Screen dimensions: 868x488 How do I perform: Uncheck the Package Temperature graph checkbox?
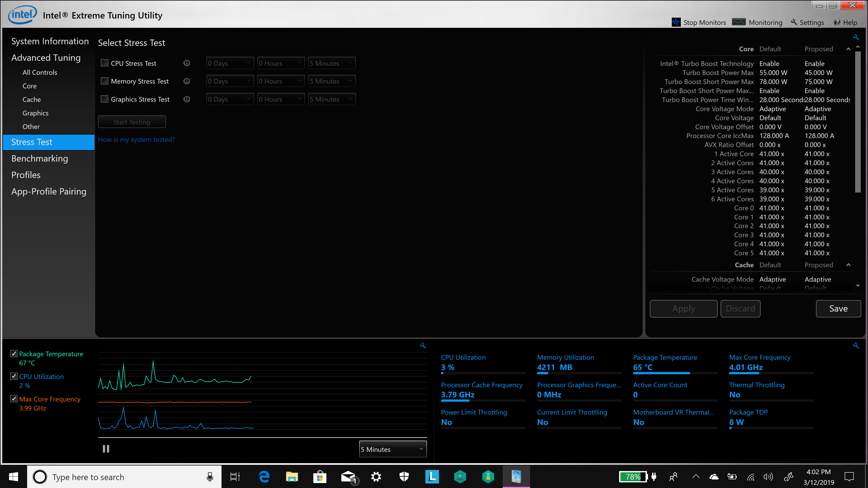coord(14,354)
